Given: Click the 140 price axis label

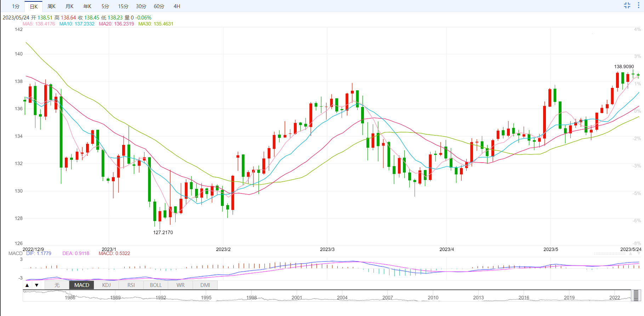Looking at the screenshot, I should (19, 54).
